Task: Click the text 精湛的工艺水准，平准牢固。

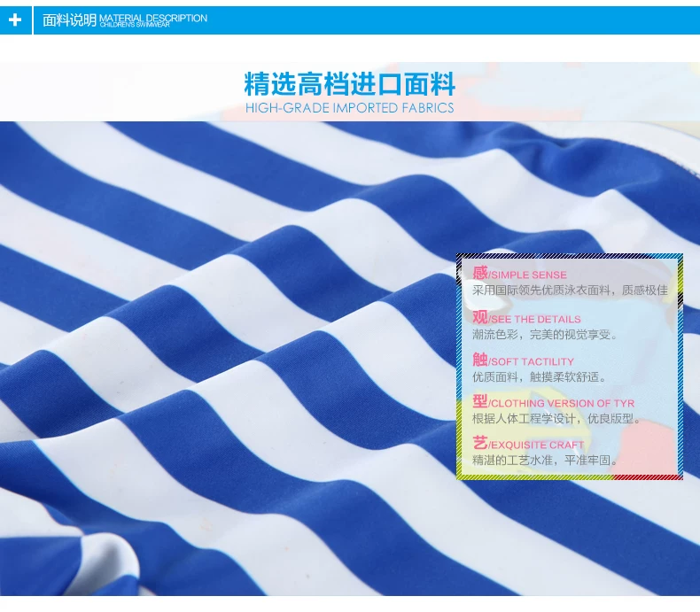Action: [545, 461]
